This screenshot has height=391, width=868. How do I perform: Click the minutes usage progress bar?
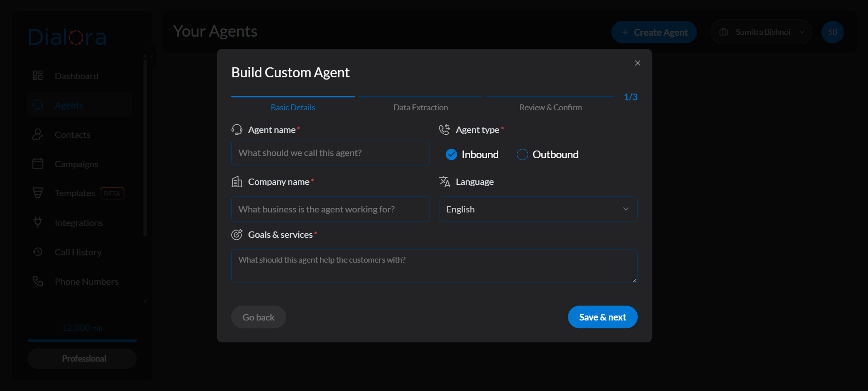click(82, 340)
